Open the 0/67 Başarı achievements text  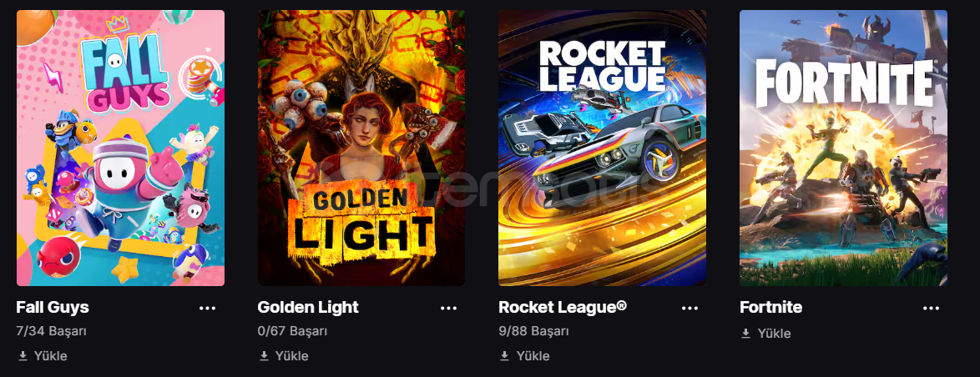292,331
